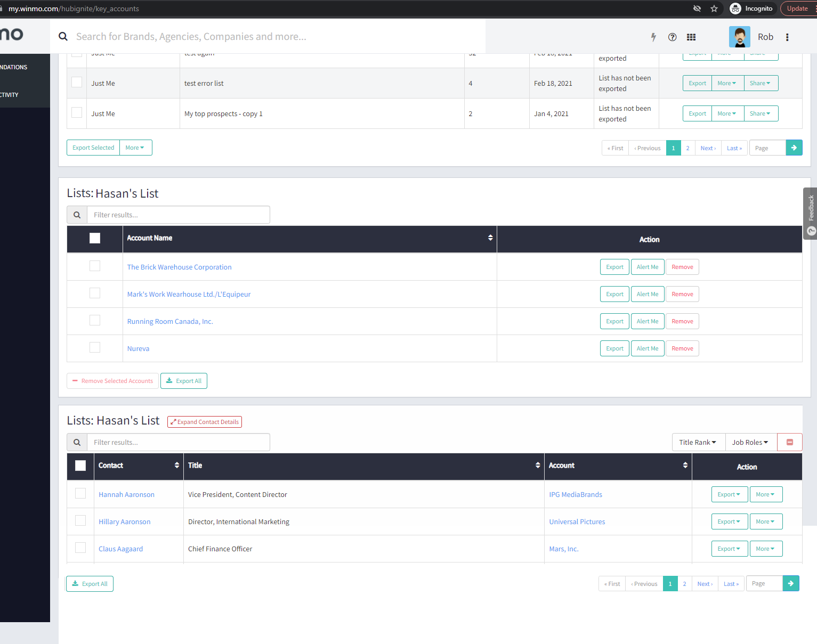
Task: Open Share dropdown in 'My top prospects' row
Action: coord(761,113)
